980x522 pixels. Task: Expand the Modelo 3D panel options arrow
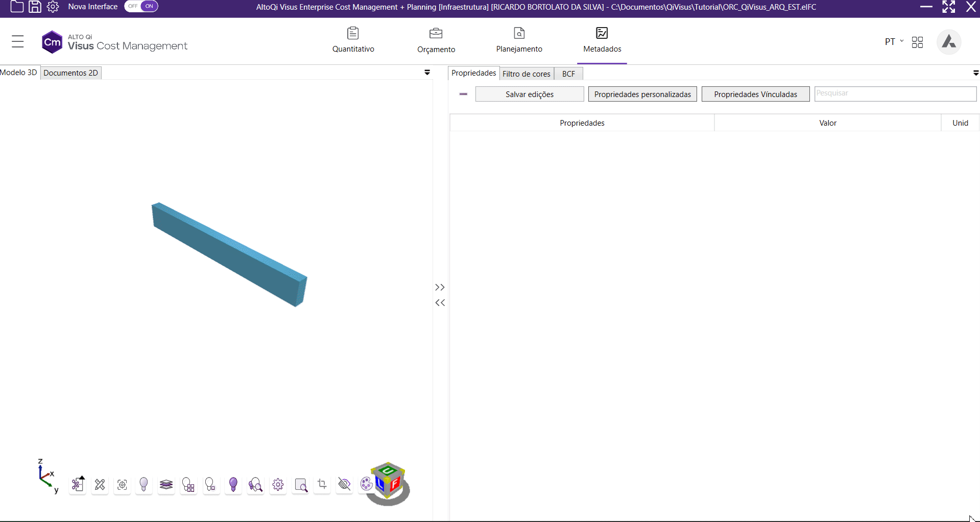point(427,73)
